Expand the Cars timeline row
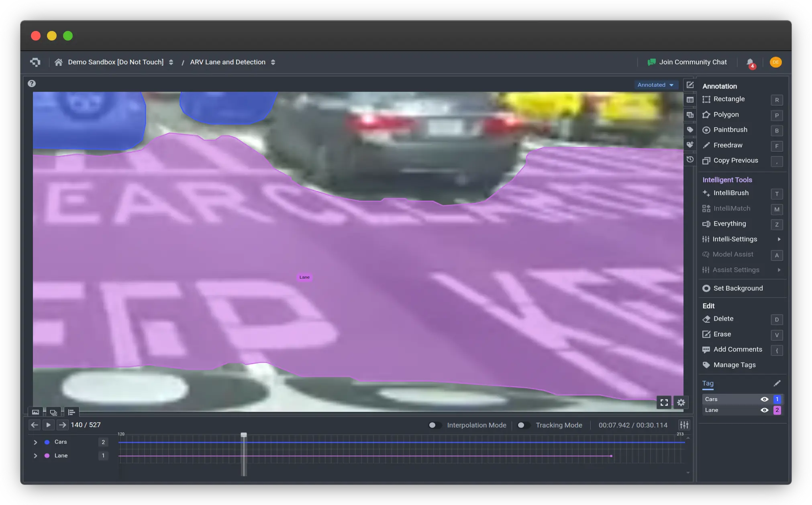Image resolution: width=812 pixels, height=505 pixels. [35, 442]
